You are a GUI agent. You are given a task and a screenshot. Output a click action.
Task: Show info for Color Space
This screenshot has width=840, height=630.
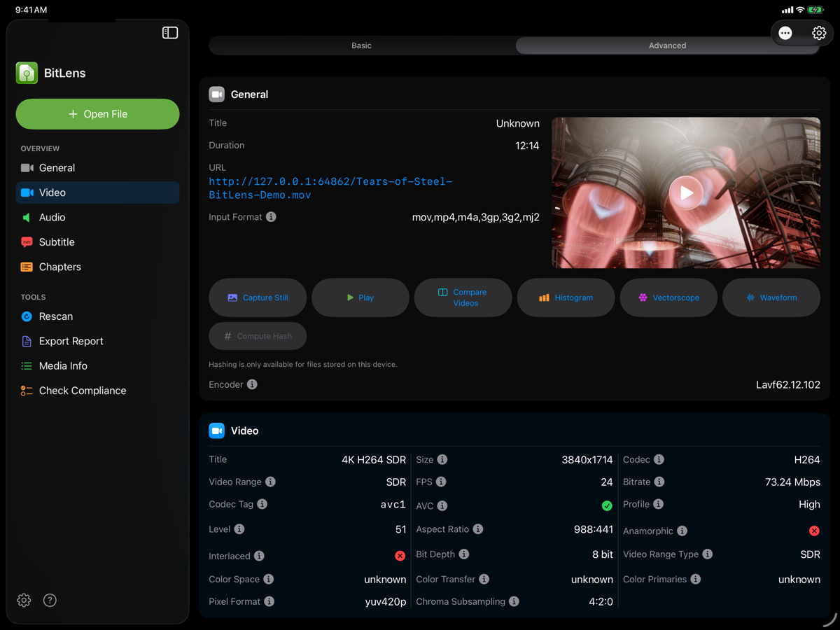click(269, 579)
